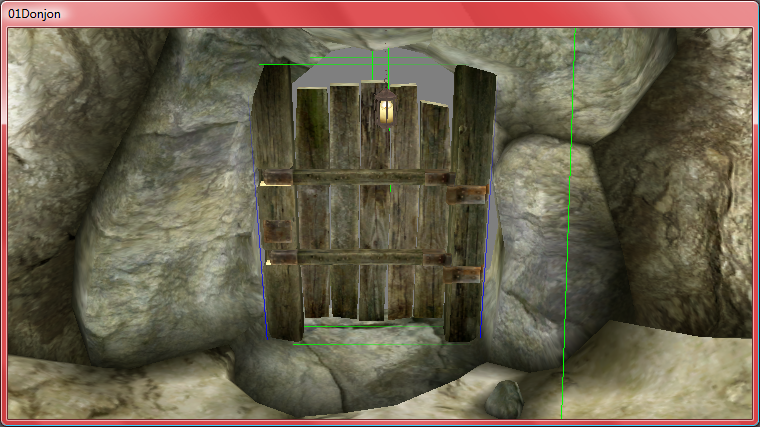
Task: Click the upper rusty hinge on the door's right post
Action: click(x=466, y=194)
